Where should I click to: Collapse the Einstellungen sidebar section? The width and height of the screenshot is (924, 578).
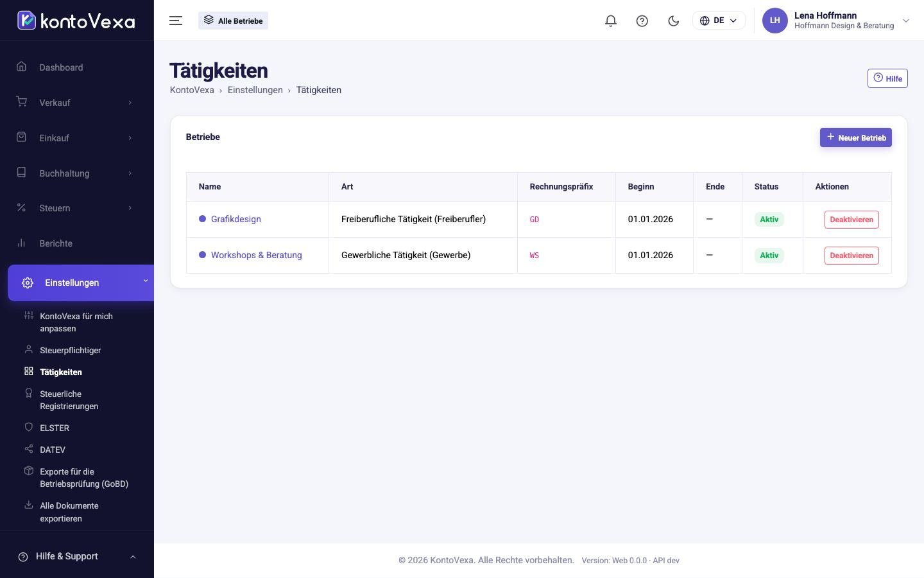(x=81, y=283)
